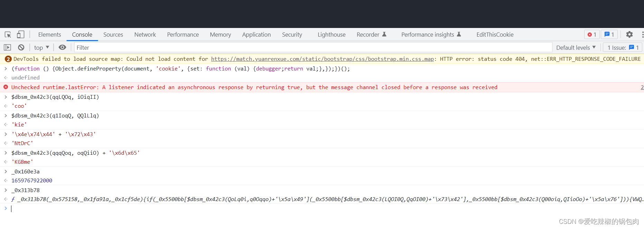Image resolution: width=644 pixels, height=228 pixels.
Task: Click the 'NtDrC' output string
Action: click(22, 143)
